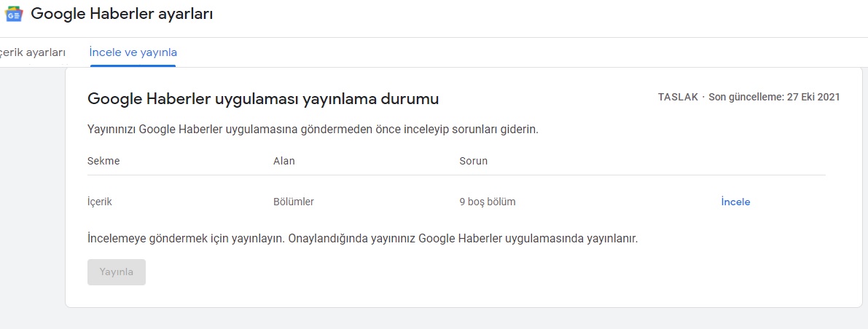Click the TASLAK status label
868x329 pixels.
(678, 98)
